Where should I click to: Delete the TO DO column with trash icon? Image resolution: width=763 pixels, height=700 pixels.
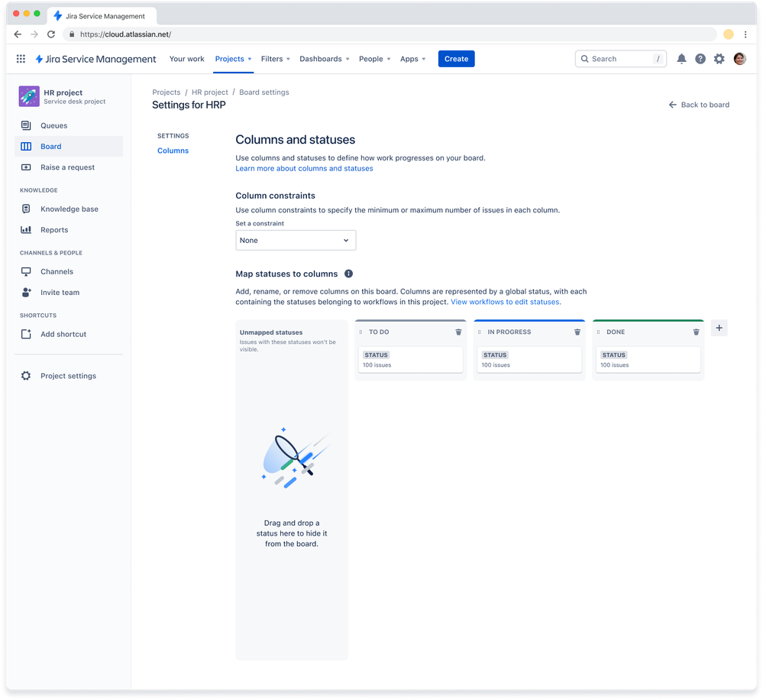[x=458, y=332]
